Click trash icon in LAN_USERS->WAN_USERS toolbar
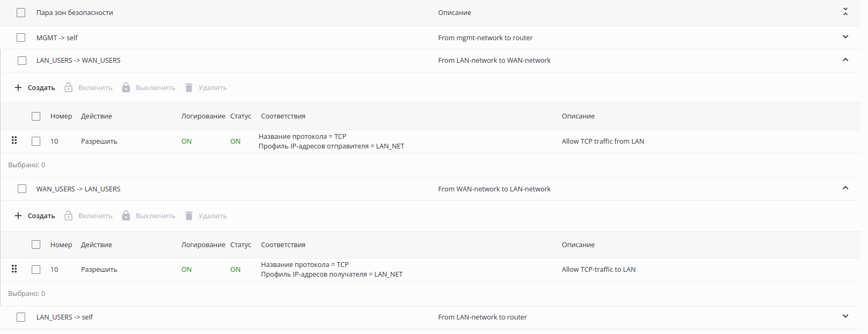Screen dimensions: 868x334 pos(188,87)
